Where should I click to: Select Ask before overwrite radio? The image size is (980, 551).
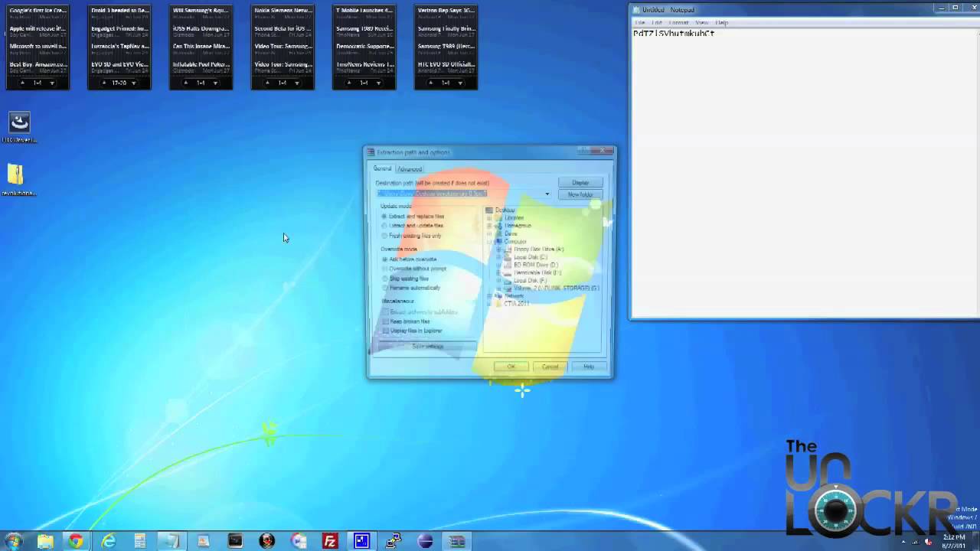410,259
